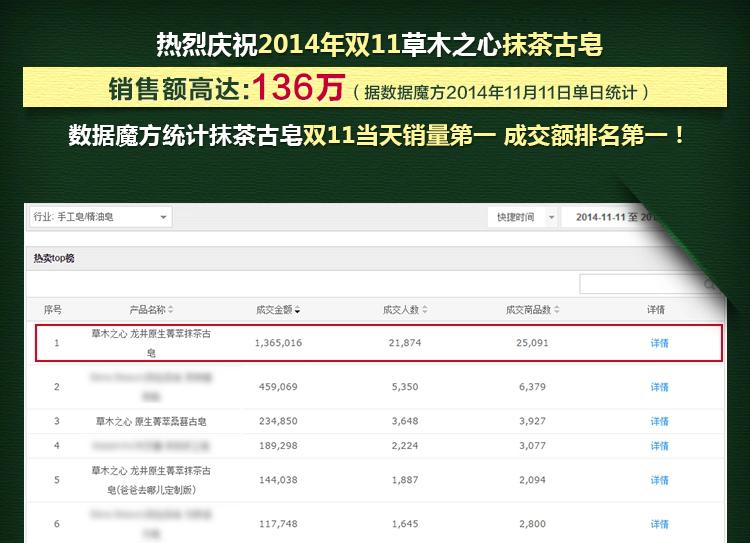Sort by 成交金额 column
750x543 pixels.
tap(278, 310)
